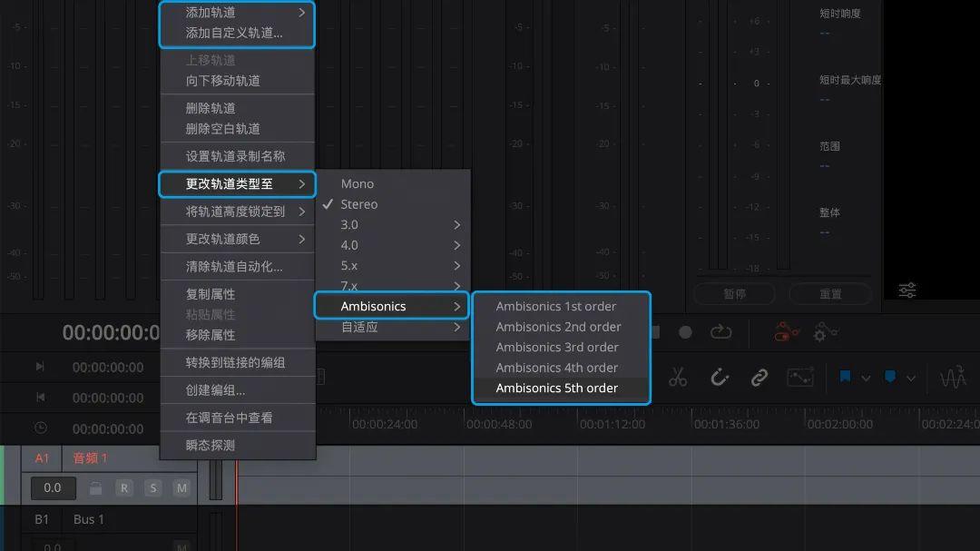Click the sliders icon near the loudness meters

pos(906,290)
